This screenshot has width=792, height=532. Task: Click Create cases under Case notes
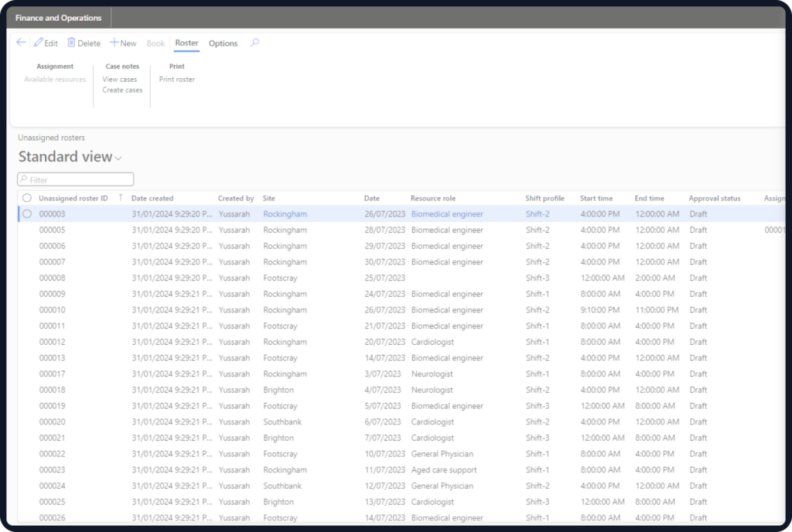[x=122, y=90]
